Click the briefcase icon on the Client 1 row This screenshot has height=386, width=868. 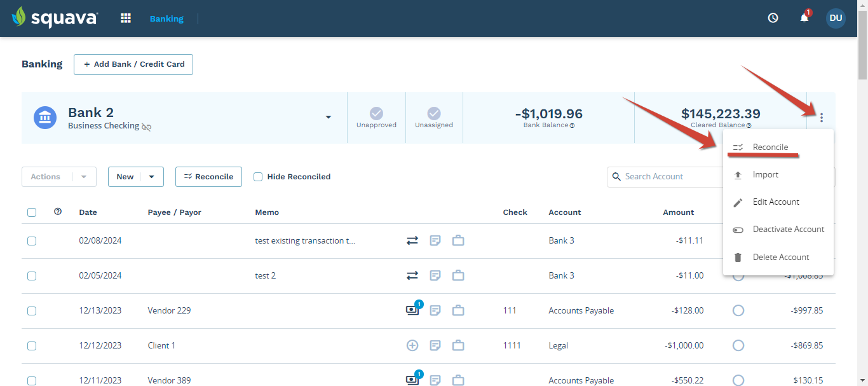pos(458,345)
